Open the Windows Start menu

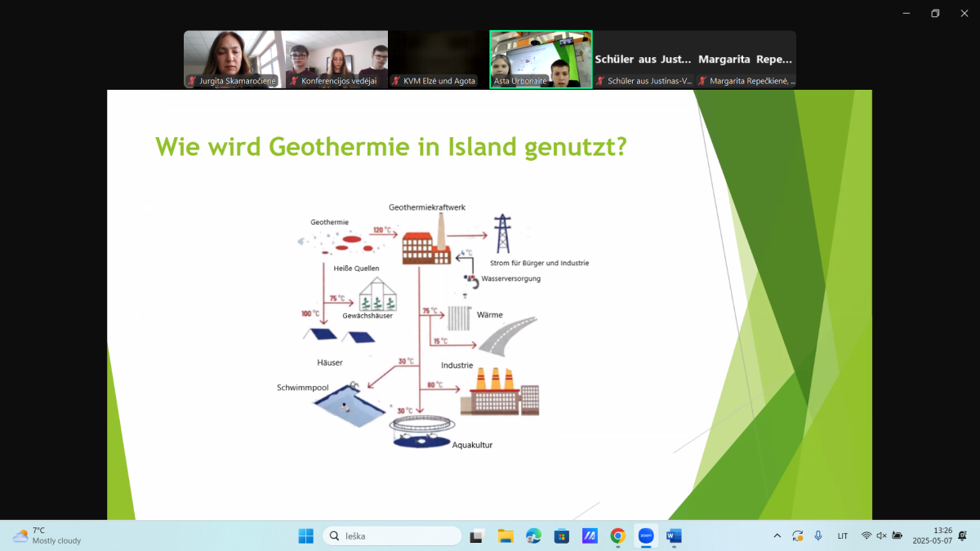[305, 535]
